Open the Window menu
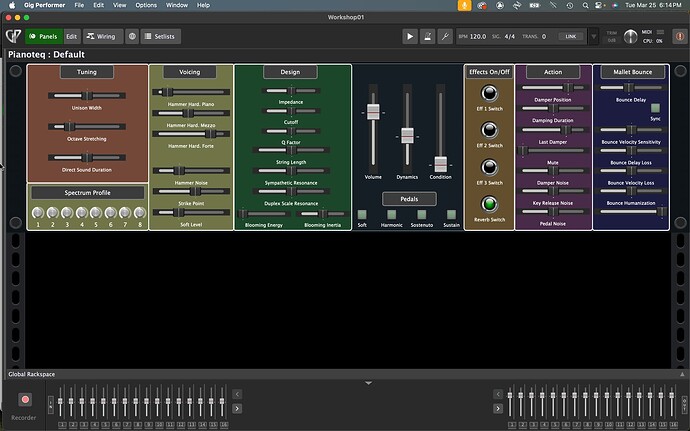 click(177, 5)
